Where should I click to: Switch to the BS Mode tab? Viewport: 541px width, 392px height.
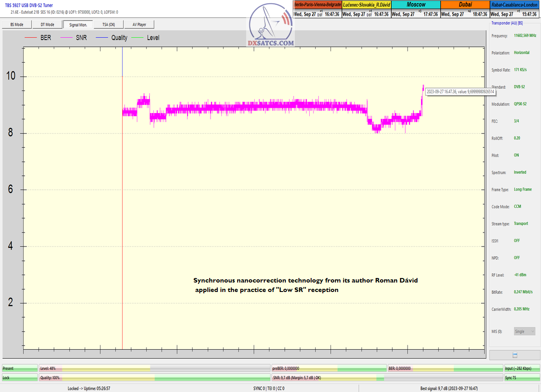17,24
